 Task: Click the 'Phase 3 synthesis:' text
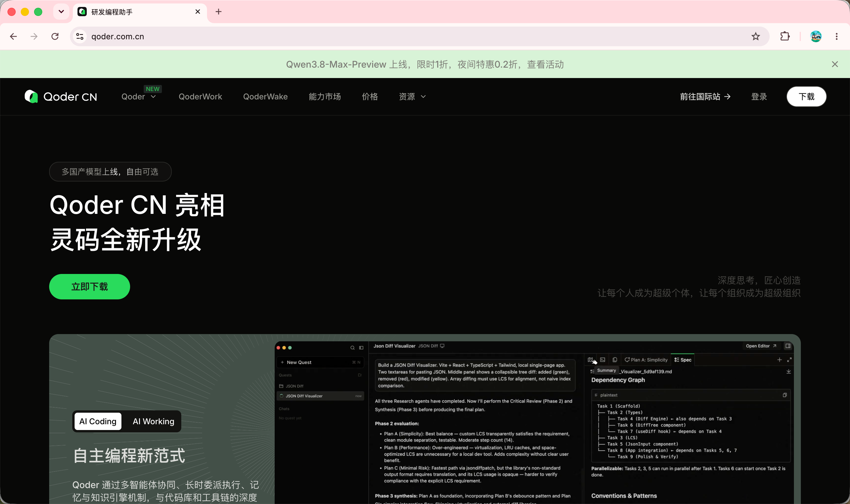396,496
